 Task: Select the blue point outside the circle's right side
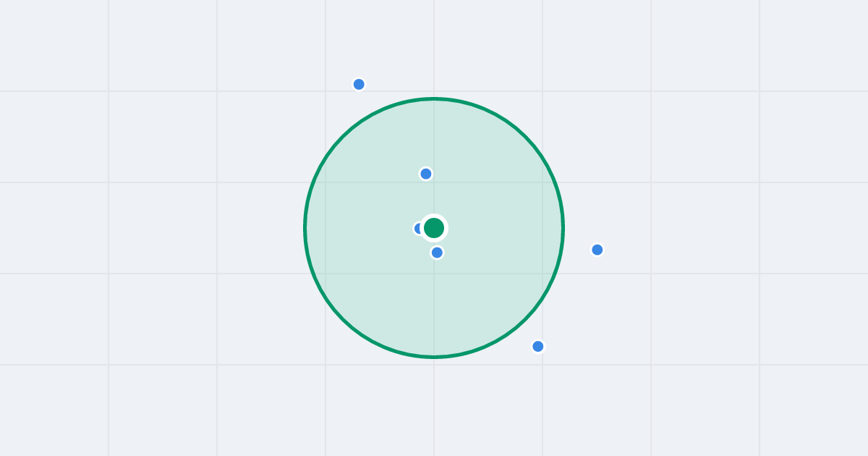point(597,250)
